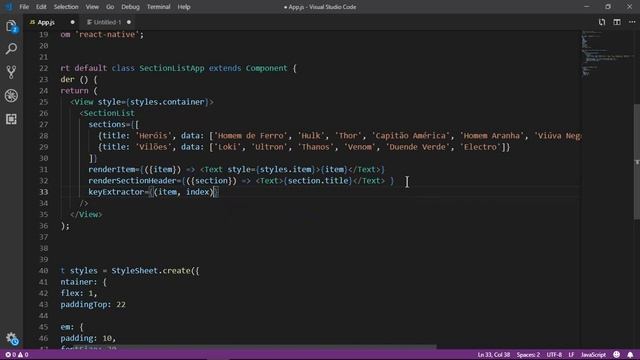Click the code minimap preview
This screenshot has height=360, width=640.
coord(607,53)
